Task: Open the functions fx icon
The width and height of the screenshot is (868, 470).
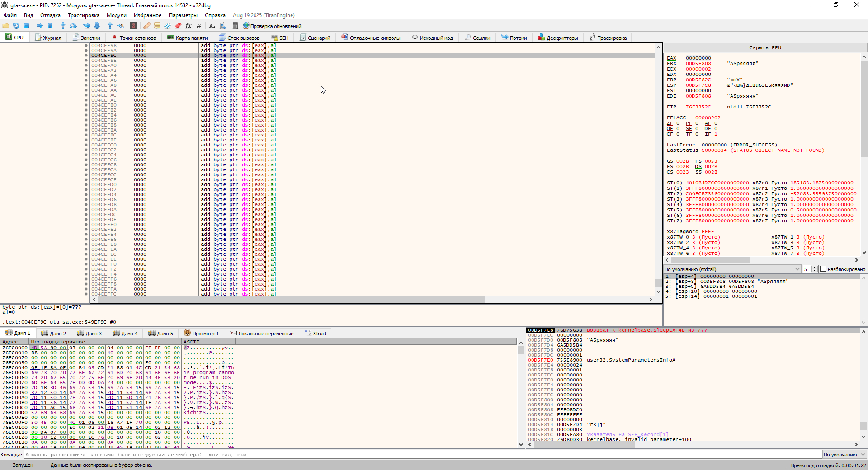Action: click(x=189, y=26)
